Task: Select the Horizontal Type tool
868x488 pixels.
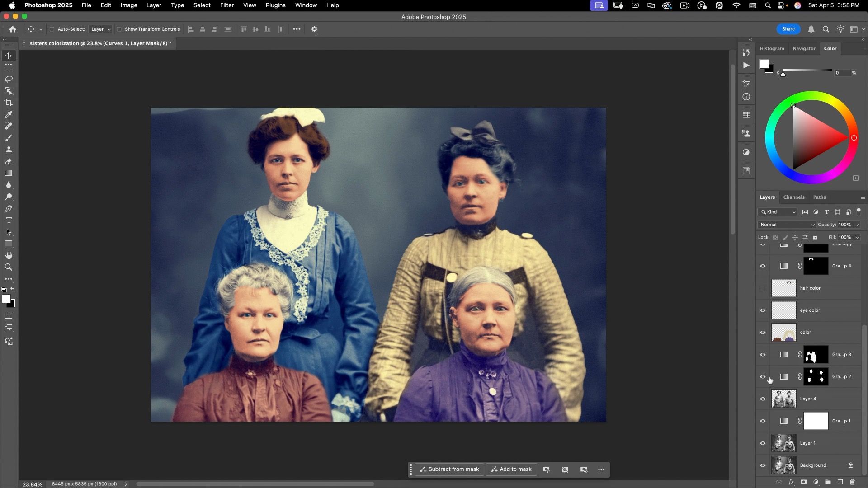Action: click(x=9, y=221)
